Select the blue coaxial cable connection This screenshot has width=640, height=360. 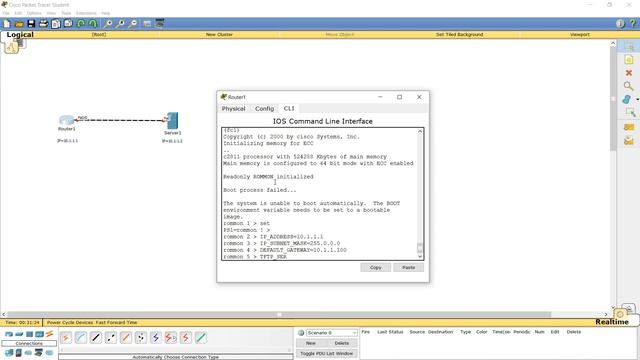(156, 338)
